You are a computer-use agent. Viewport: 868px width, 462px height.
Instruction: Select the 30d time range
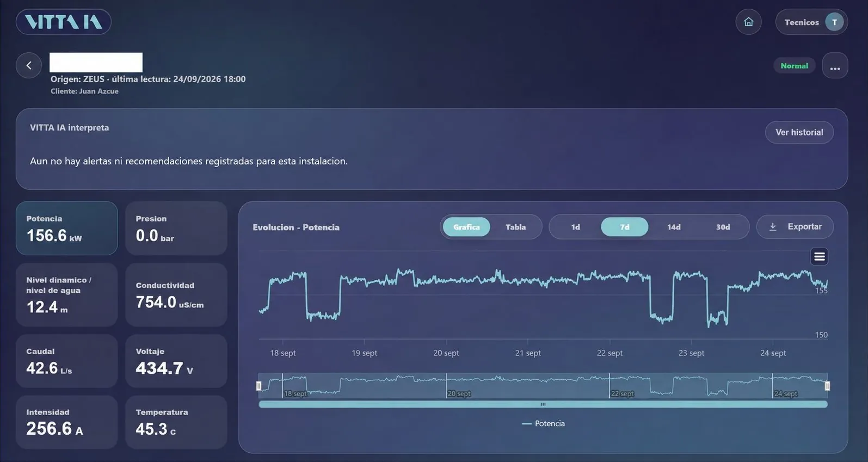click(723, 227)
